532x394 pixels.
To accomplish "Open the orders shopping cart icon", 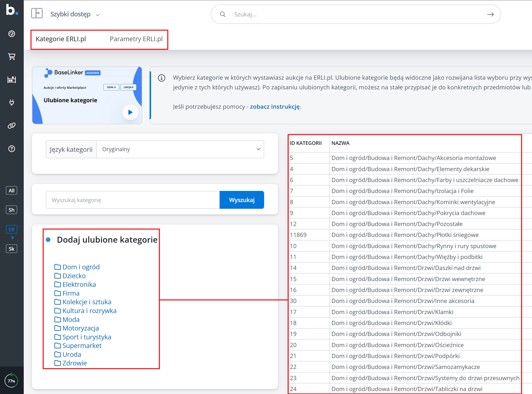I will [12, 57].
